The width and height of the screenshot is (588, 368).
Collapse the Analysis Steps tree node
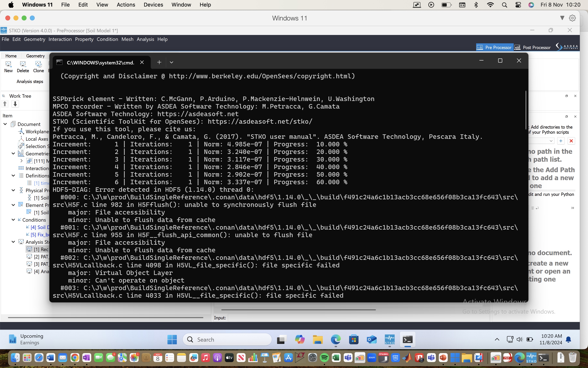13,242
